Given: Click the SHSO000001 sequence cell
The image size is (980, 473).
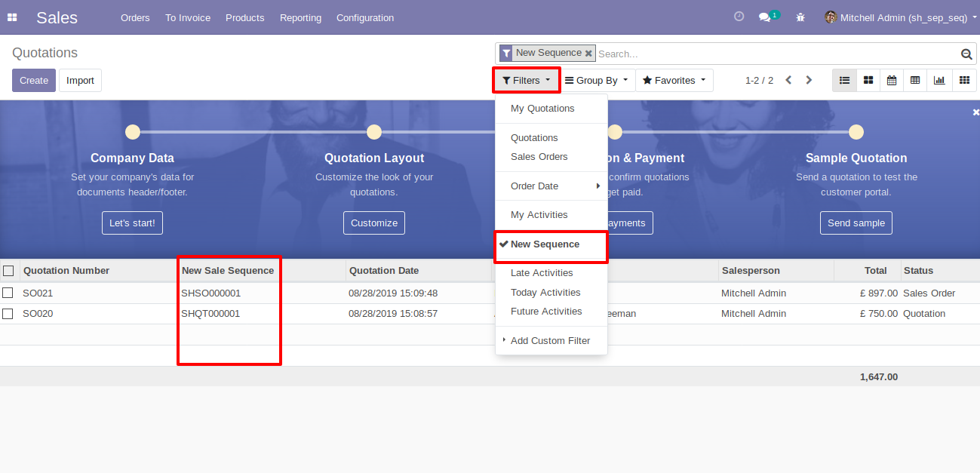Looking at the screenshot, I should pyautogui.click(x=210, y=293).
